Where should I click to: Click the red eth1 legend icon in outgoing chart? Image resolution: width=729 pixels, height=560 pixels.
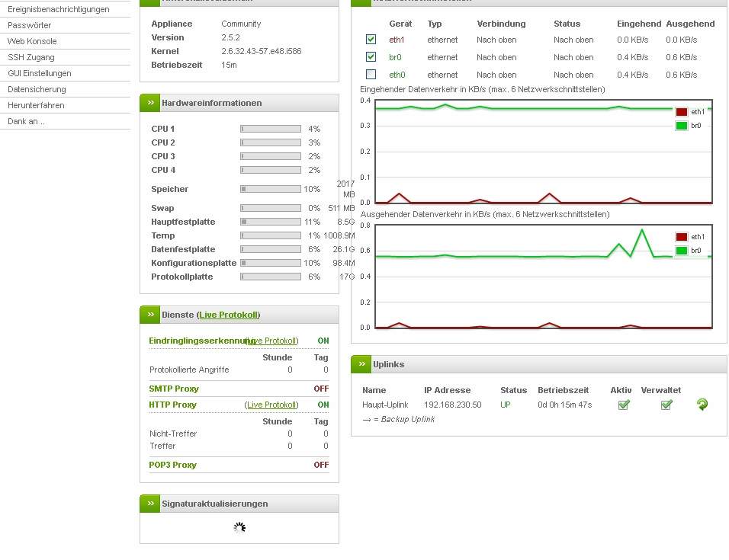pyautogui.click(x=681, y=237)
